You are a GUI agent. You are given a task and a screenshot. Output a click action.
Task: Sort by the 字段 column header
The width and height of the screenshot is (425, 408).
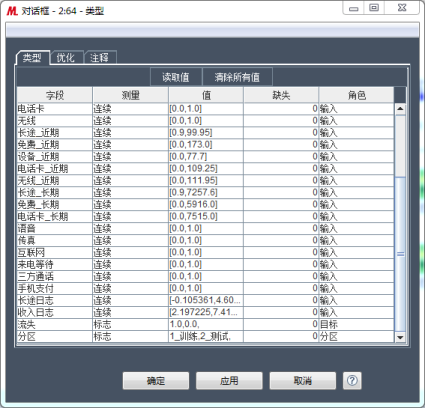55,95
